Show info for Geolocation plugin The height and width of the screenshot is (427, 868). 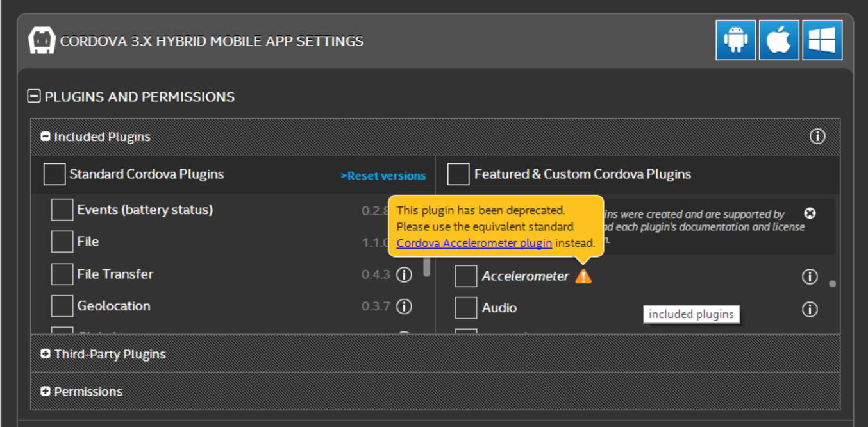[404, 306]
